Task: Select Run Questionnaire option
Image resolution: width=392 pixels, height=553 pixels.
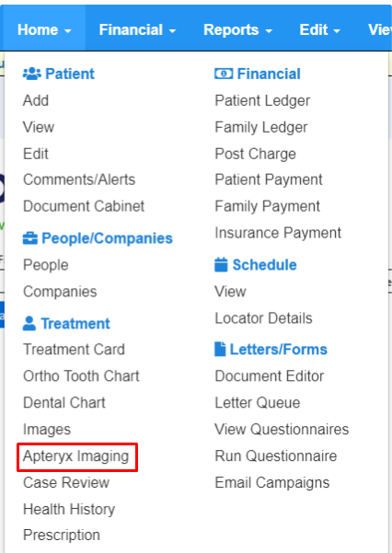Action: [276, 456]
